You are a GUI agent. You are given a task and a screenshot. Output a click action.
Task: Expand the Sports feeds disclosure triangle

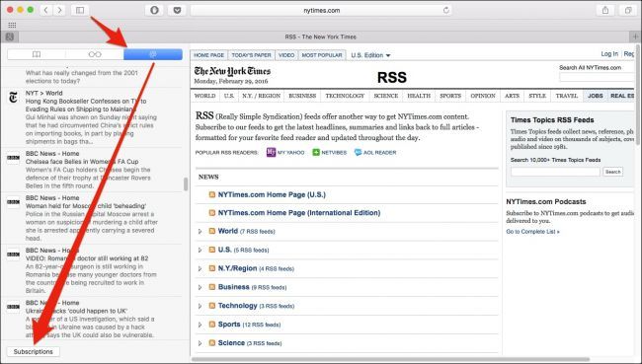[201, 325]
